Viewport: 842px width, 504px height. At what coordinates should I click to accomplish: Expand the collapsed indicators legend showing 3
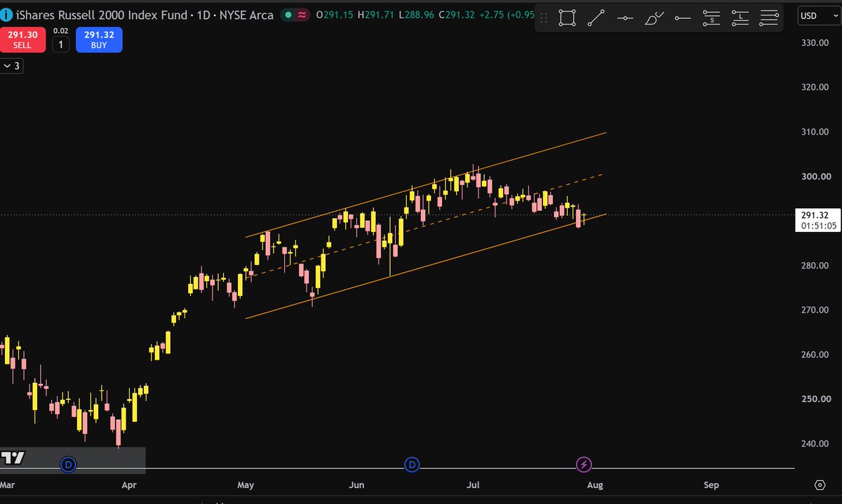pyautogui.click(x=12, y=67)
